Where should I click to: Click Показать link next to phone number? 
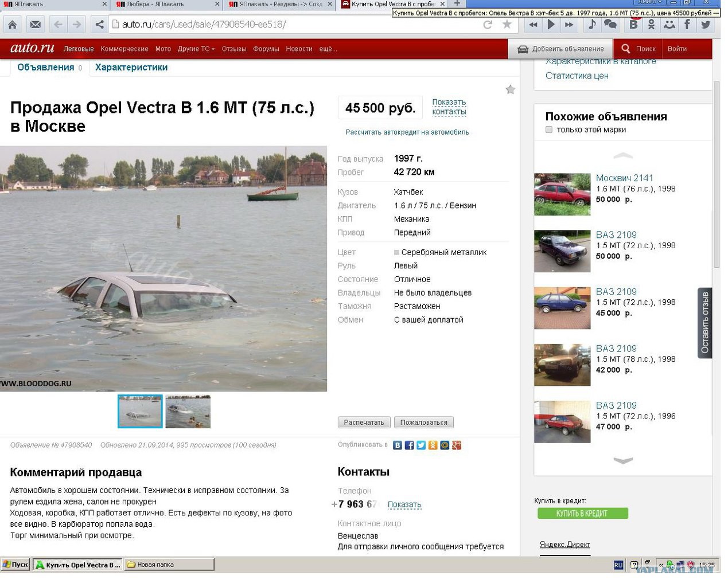tap(404, 505)
